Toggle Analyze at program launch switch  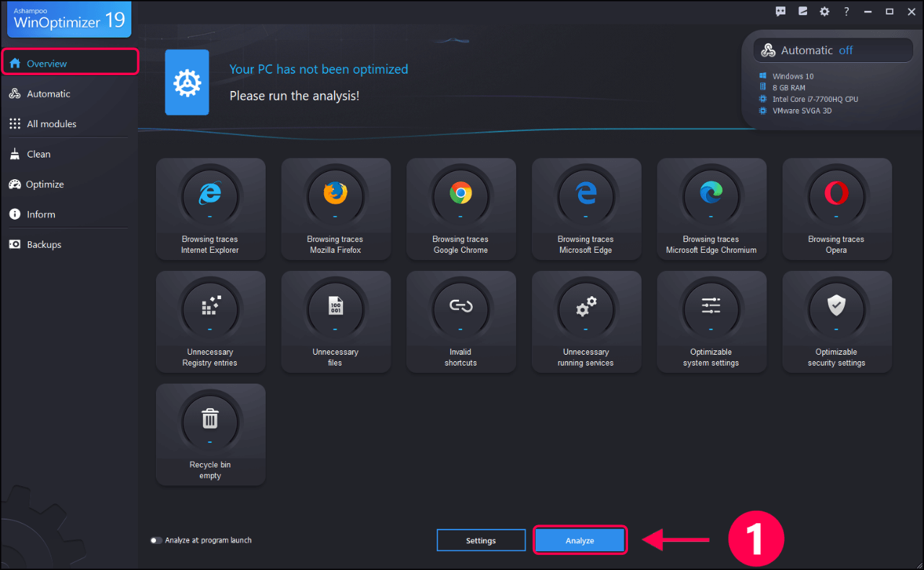click(156, 540)
